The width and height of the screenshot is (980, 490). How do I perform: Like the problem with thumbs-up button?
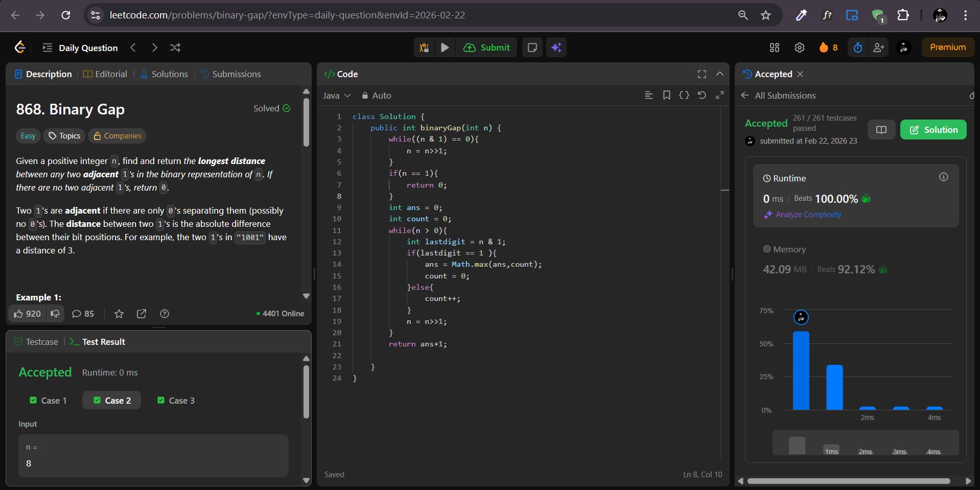(x=28, y=314)
